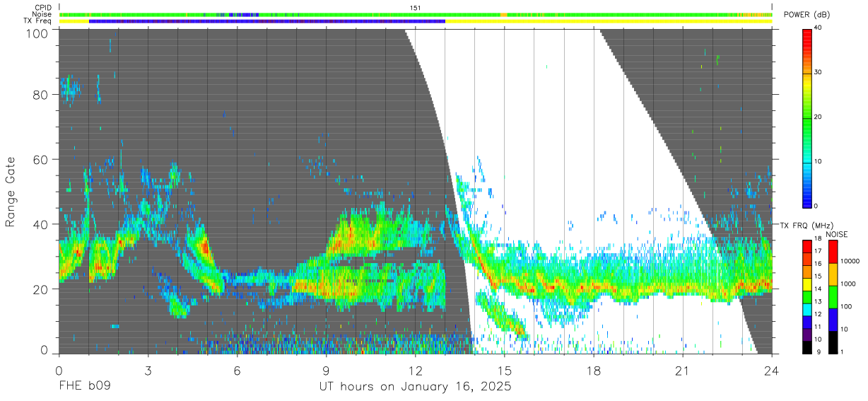Click the FHE b09 radar label

(83, 387)
